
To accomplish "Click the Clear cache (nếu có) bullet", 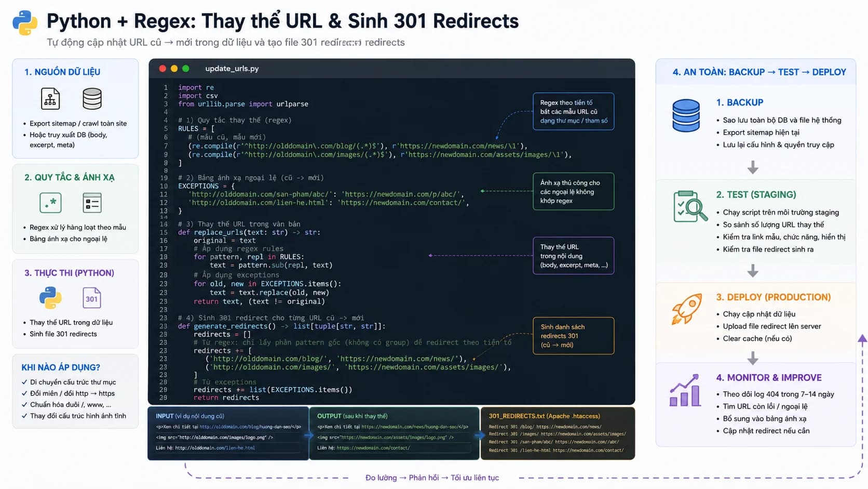I will pyautogui.click(x=757, y=338).
